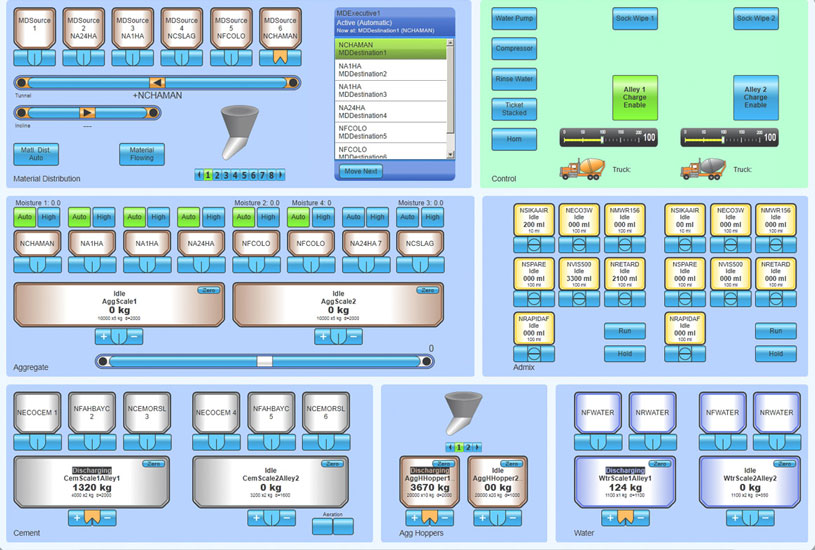Click the Material Flowing indicator
Viewport: 815px width, 550px height.
(142, 154)
